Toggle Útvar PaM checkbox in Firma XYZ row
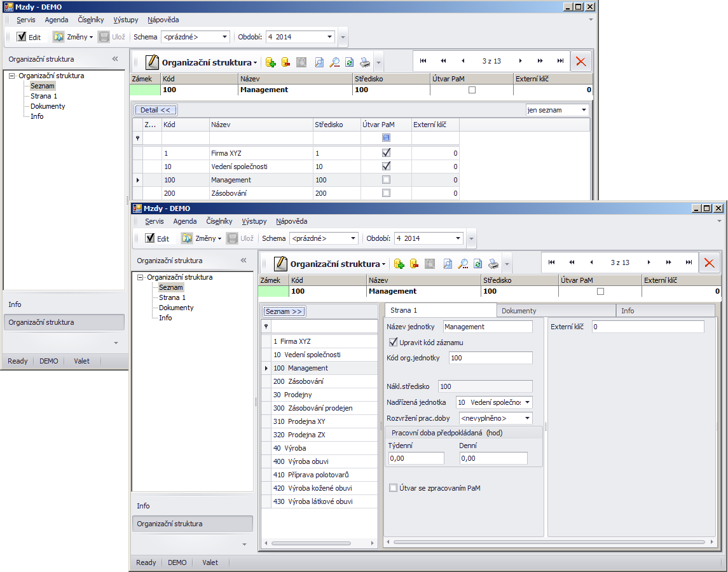The height and width of the screenshot is (572, 728). (386, 153)
